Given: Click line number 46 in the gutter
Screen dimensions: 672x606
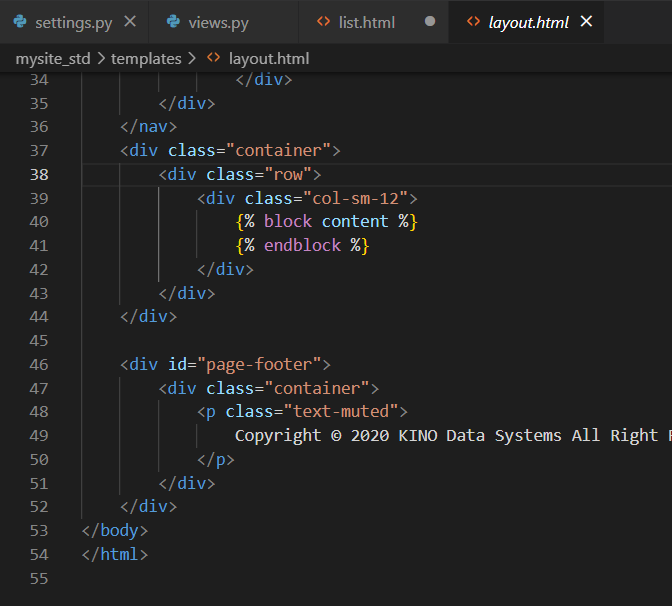Looking at the screenshot, I should 39,365.
